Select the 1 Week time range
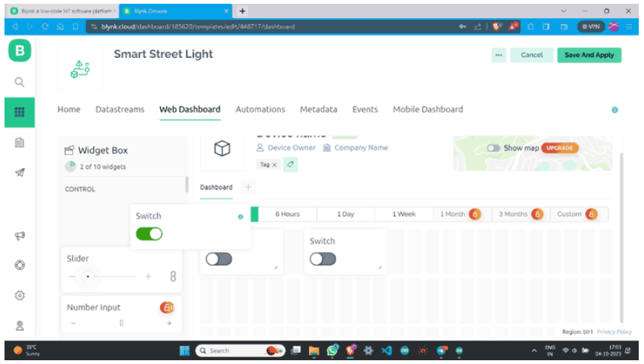Viewport: 644px width, 364px height. point(404,214)
